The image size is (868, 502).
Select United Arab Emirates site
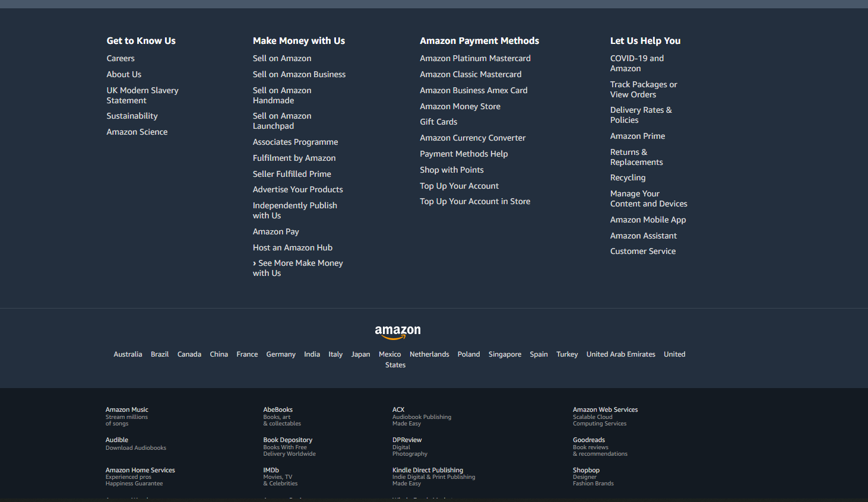(x=621, y=354)
